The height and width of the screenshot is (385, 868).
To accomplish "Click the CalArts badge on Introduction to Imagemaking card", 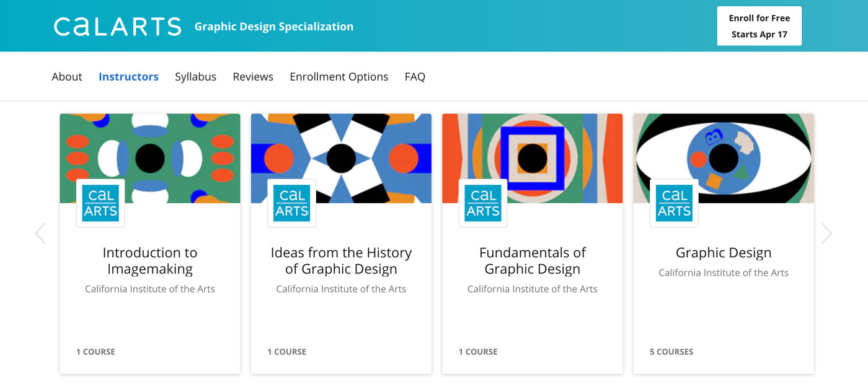I will tap(100, 203).
